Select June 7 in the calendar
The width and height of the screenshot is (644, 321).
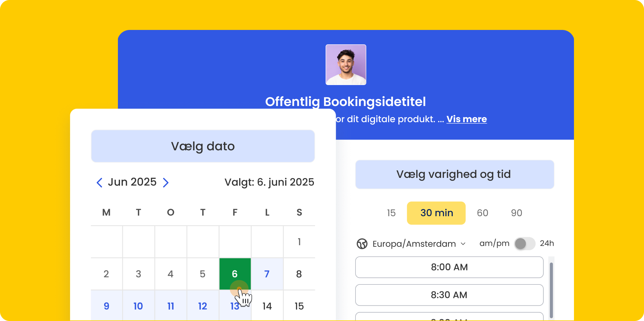(267, 274)
